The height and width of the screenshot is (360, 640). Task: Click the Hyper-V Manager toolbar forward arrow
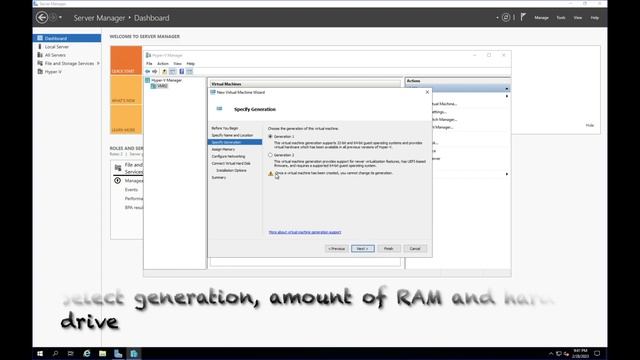tap(155, 71)
